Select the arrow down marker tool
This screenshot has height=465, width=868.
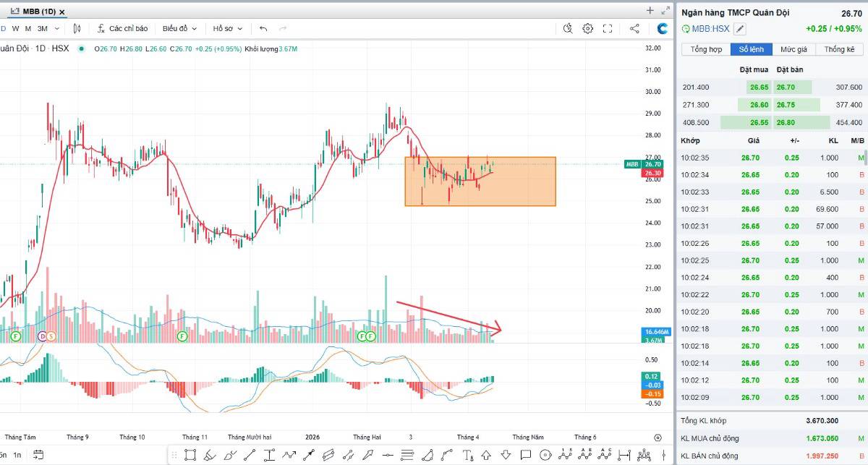coord(506,455)
